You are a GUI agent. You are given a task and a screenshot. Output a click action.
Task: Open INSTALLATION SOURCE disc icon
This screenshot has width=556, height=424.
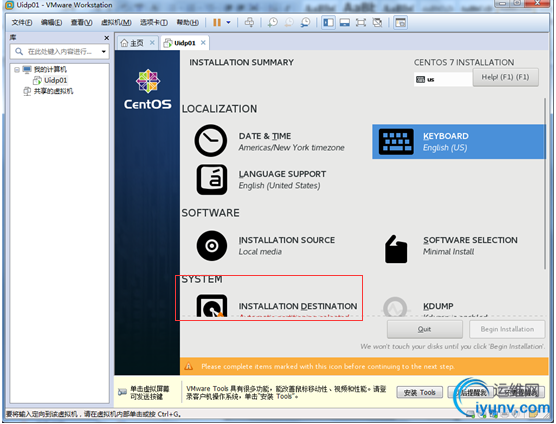[x=212, y=246]
